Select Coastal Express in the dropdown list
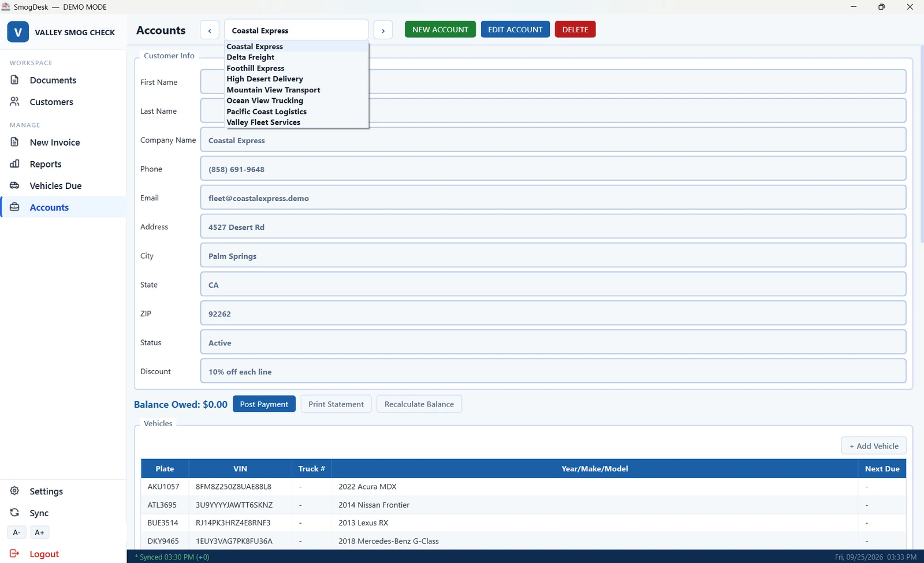The image size is (924, 563). point(296,46)
